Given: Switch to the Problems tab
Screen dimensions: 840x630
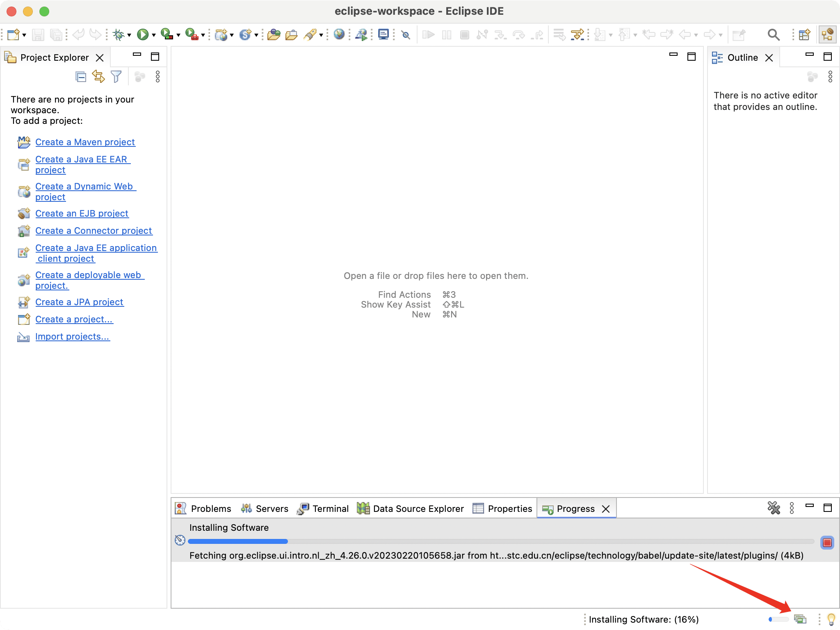Looking at the screenshot, I should (x=203, y=509).
